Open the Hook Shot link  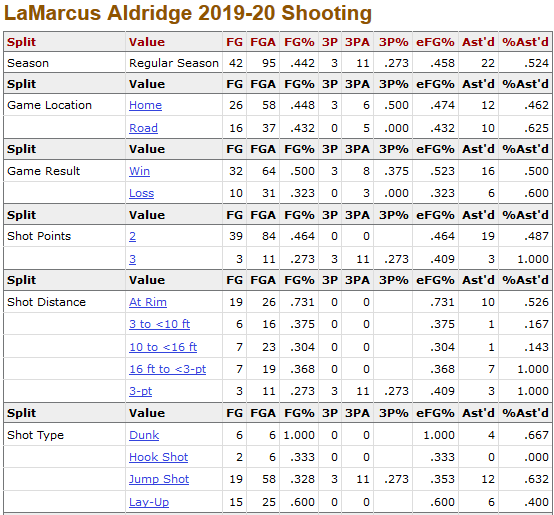(x=158, y=457)
